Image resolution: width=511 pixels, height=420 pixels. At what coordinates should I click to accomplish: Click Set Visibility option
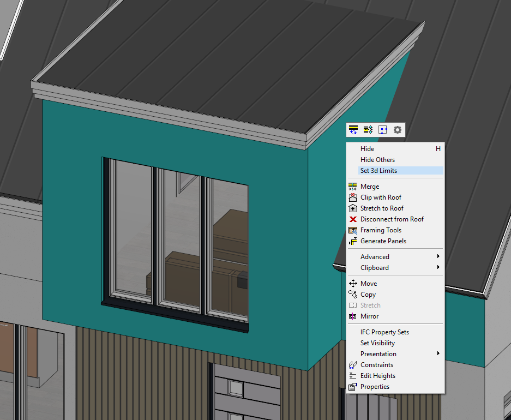point(377,343)
